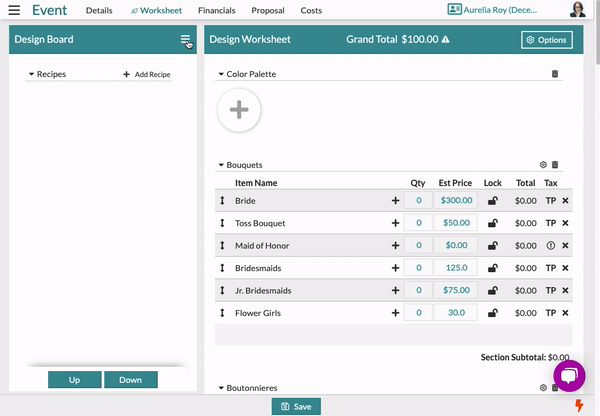Viewport: 600px width, 416px height.
Task: Click the Up button
Action: point(75,380)
